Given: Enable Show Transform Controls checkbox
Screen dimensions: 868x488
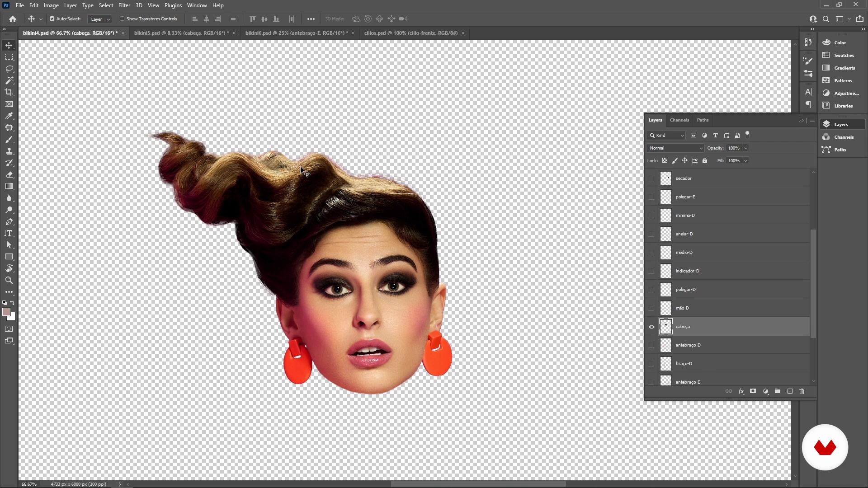Looking at the screenshot, I should coord(122,19).
